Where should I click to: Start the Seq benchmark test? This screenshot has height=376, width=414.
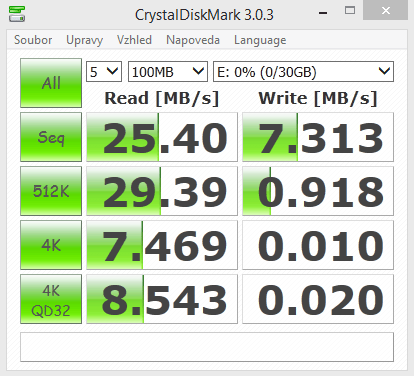click(51, 137)
